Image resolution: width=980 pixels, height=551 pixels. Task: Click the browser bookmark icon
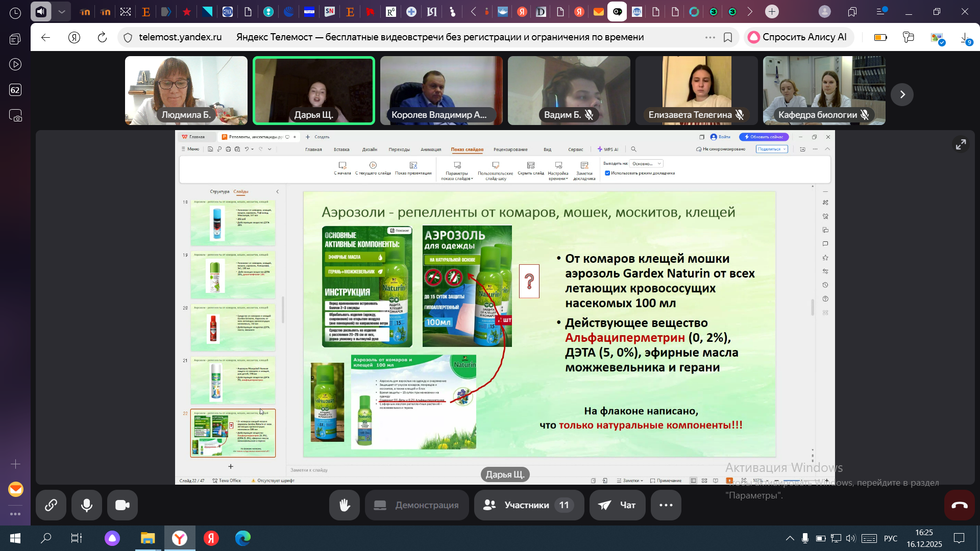728,37
